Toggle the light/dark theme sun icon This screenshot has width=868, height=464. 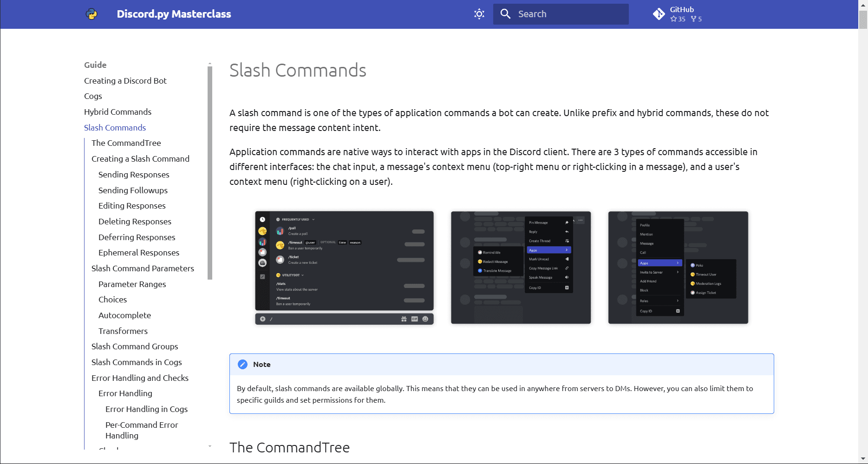(479, 14)
